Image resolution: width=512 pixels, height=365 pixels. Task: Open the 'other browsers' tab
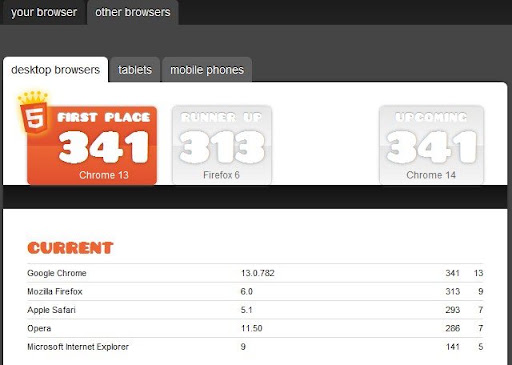point(133,12)
